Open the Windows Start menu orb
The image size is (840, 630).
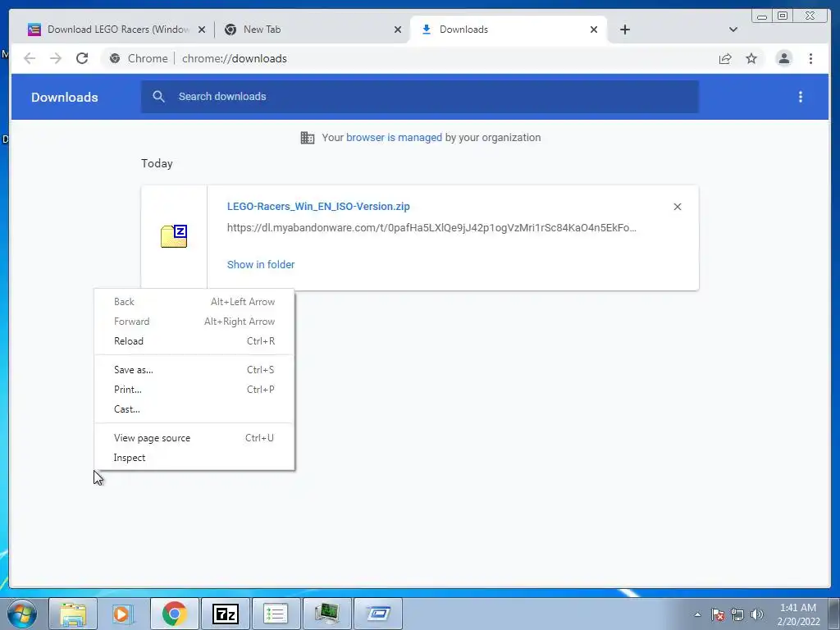point(21,614)
